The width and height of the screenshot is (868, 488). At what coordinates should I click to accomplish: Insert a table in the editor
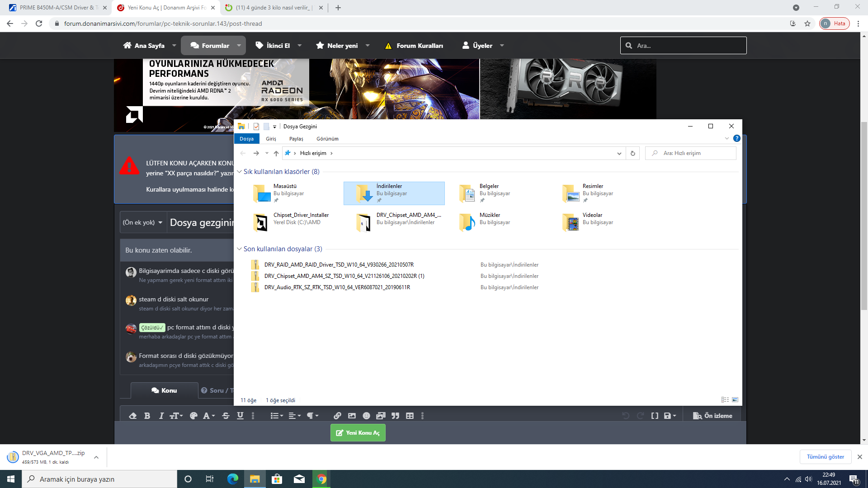coord(410,416)
